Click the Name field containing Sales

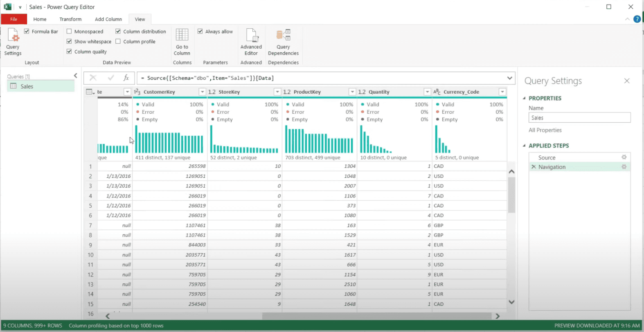[579, 118]
